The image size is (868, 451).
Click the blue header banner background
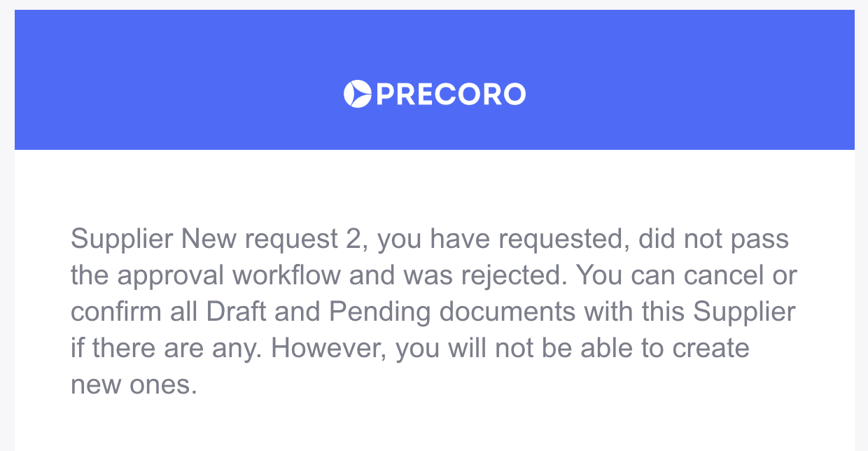434,80
